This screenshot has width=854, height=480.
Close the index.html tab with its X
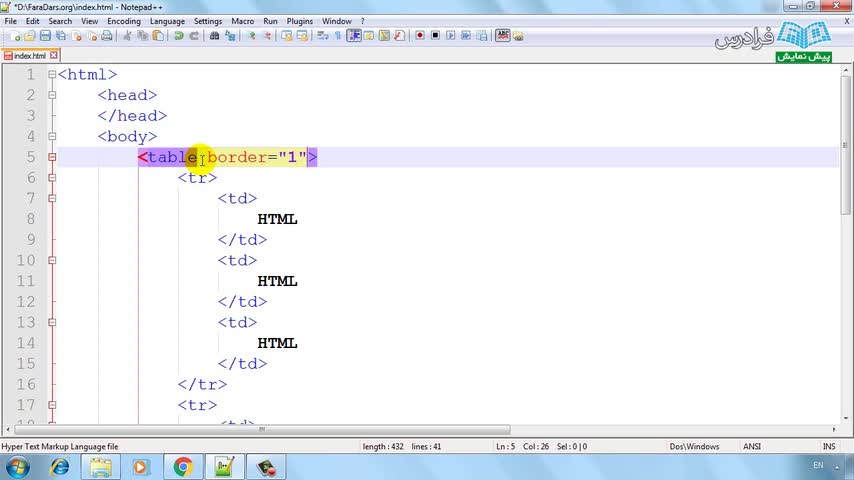pyautogui.click(x=53, y=55)
